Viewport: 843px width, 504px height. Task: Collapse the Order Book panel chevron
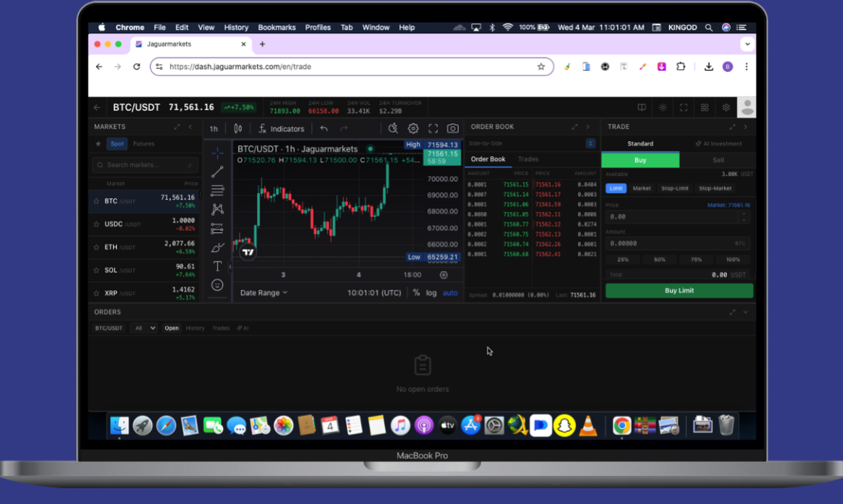[587, 127]
